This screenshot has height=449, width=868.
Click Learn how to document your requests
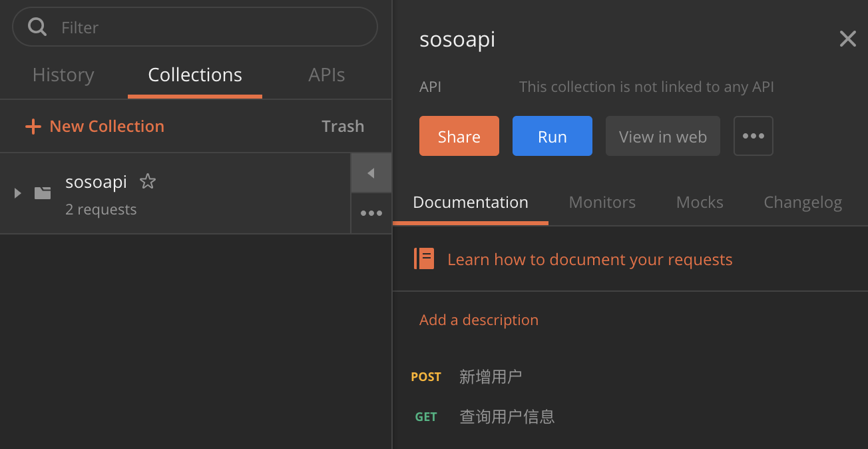coord(590,259)
